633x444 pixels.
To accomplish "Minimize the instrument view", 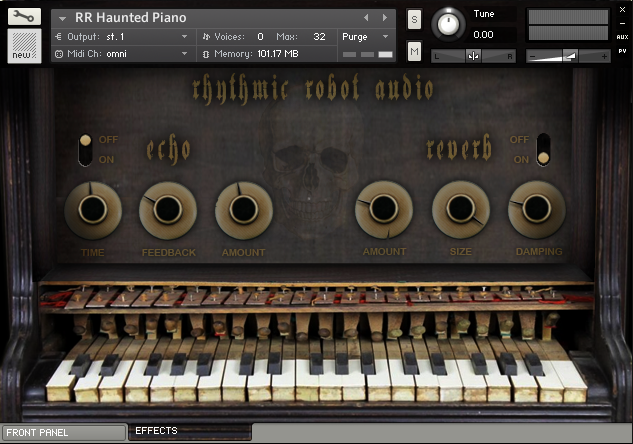I will click(622, 23).
